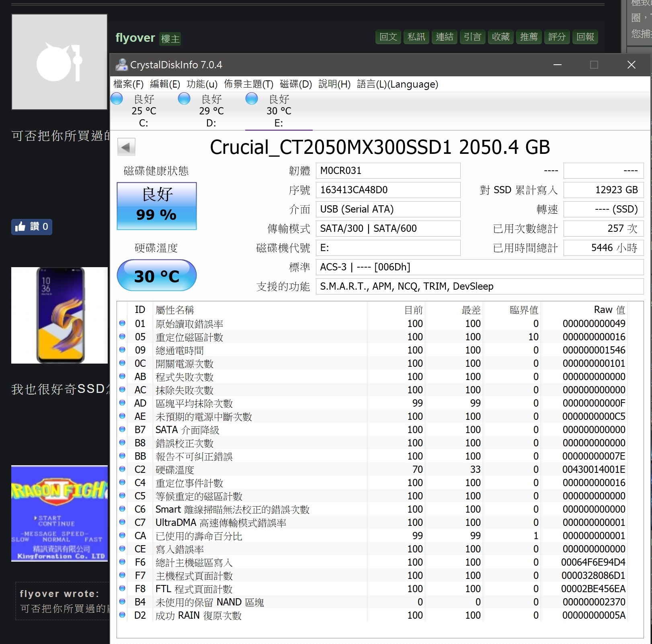The width and height of the screenshot is (652, 644).
Task: Click the power on count value 257 次
Action: pos(603,229)
